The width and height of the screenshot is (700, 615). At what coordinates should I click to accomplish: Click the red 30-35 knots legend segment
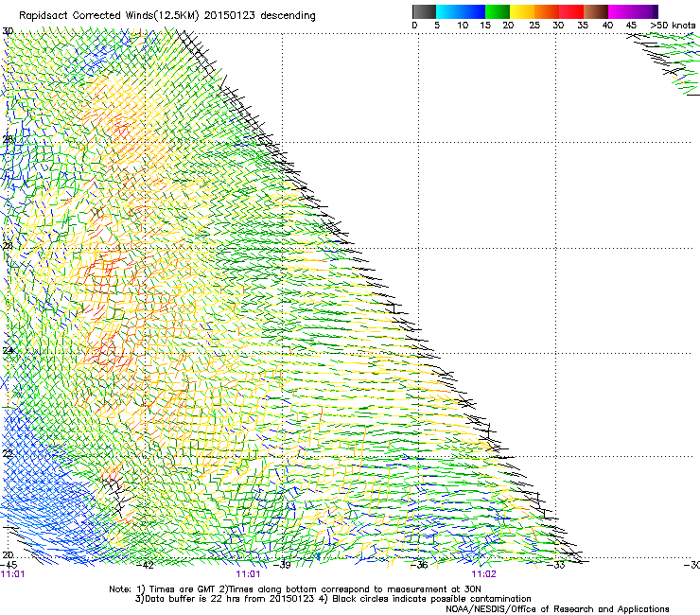pyautogui.click(x=571, y=11)
